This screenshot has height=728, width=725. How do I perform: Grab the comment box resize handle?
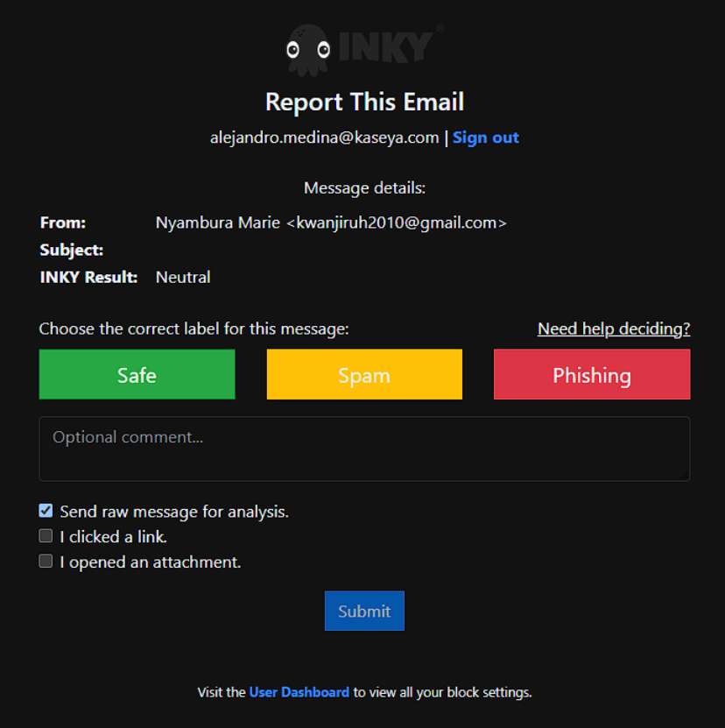pos(685,476)
